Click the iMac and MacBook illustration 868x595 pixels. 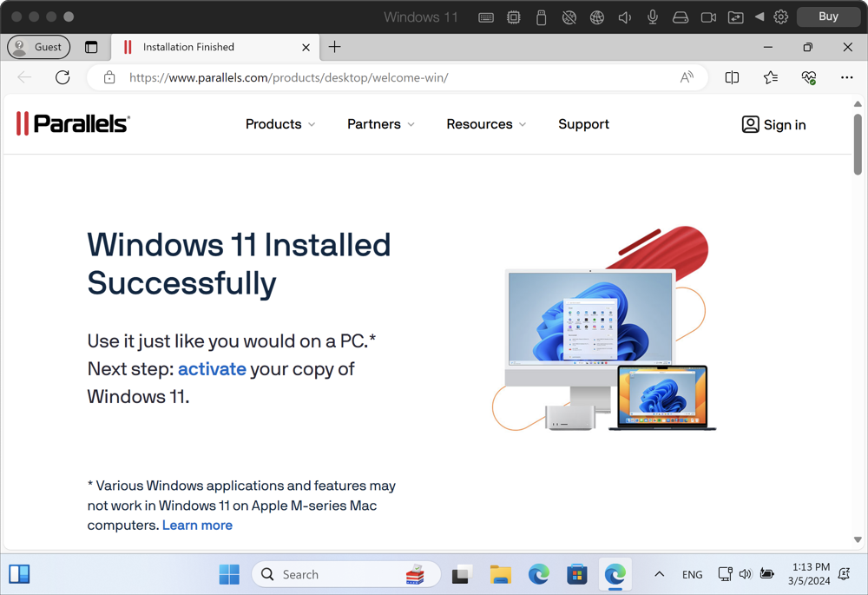coord(603,328)
